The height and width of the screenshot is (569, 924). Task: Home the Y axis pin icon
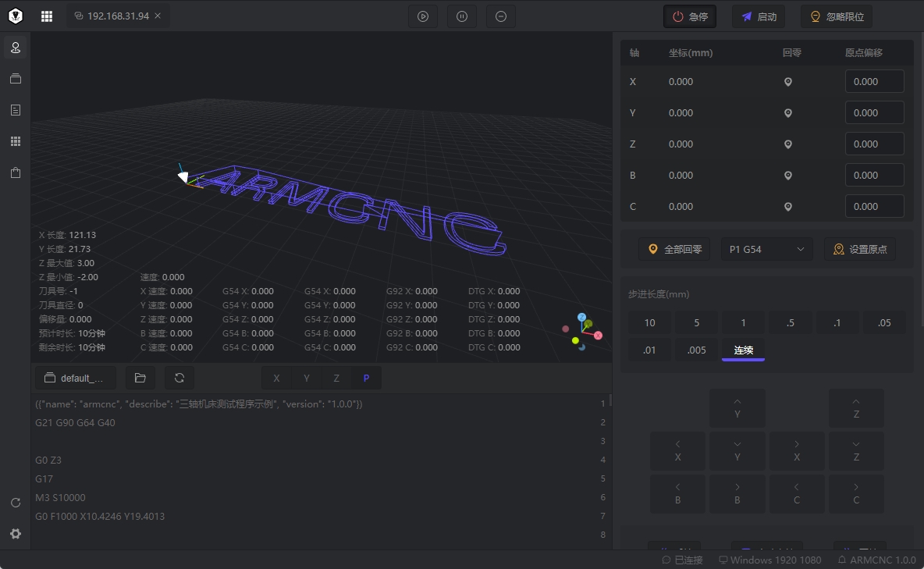tap(788, 113)
